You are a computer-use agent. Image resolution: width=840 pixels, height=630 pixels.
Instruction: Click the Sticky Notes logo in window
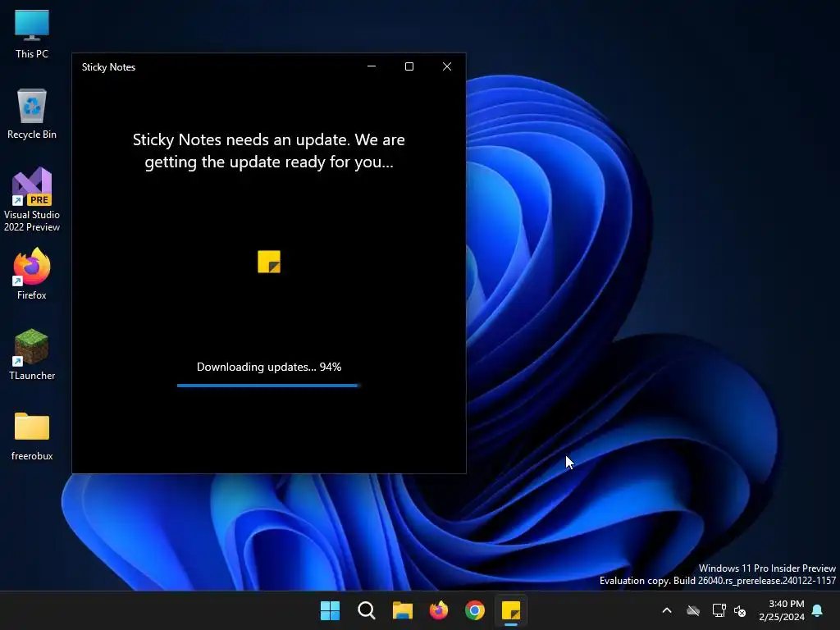coord(269,262)
